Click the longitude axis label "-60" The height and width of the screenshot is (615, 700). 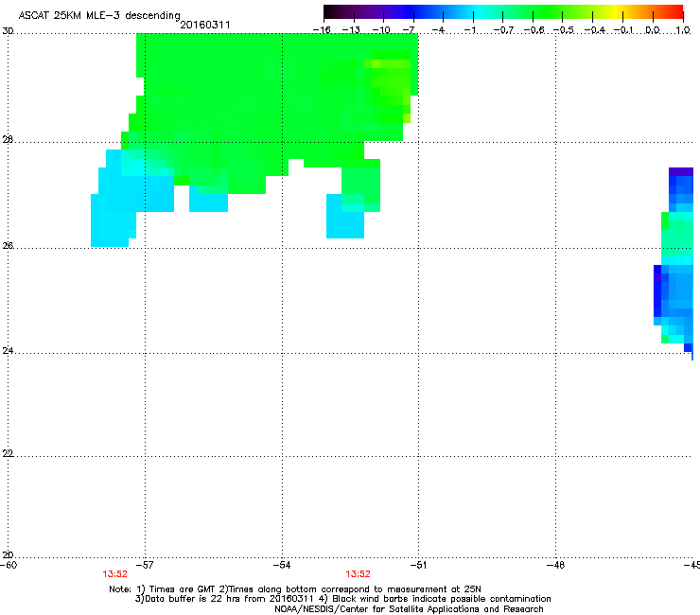9,565
